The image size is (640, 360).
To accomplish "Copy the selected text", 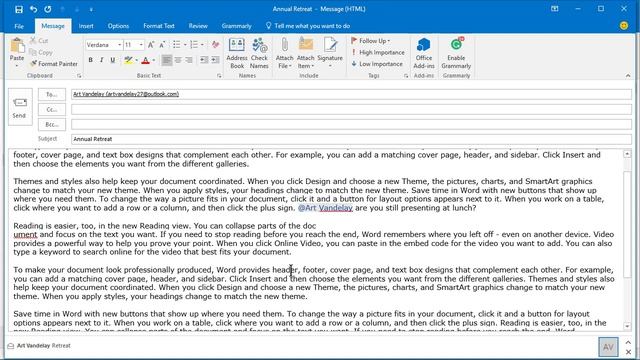I will tap(41, 52).
